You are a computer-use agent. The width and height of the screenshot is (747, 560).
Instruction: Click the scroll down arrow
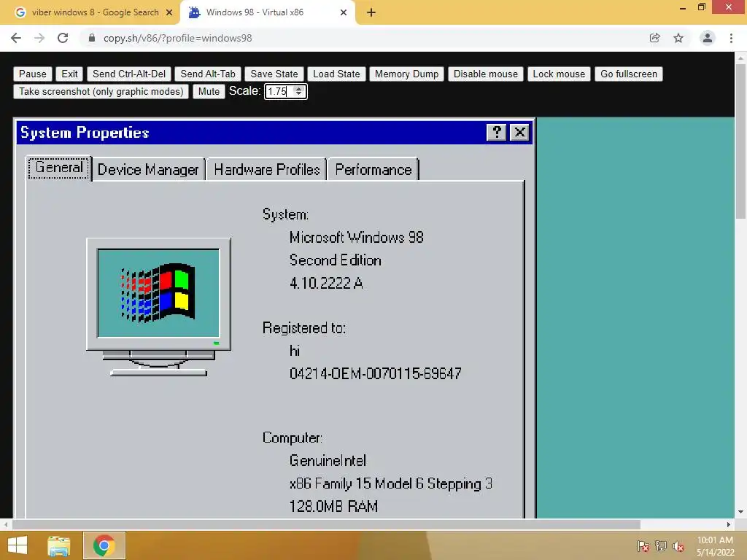(740, 513)
